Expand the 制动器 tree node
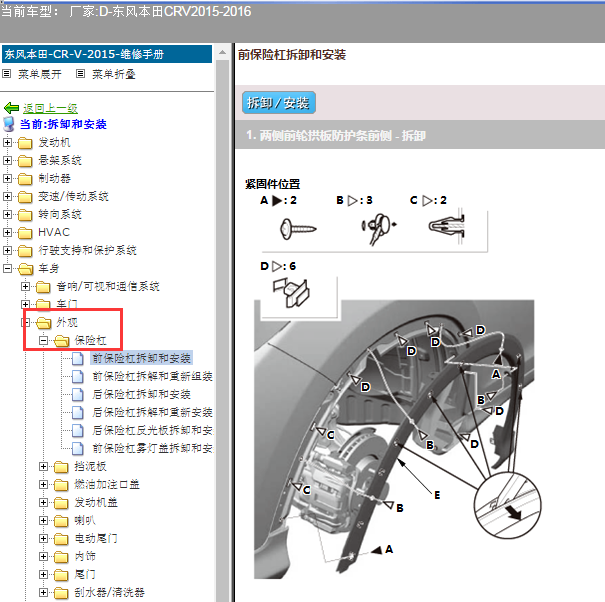The height and width of the screenshot is (602, 605). click(x=7, y=178)
